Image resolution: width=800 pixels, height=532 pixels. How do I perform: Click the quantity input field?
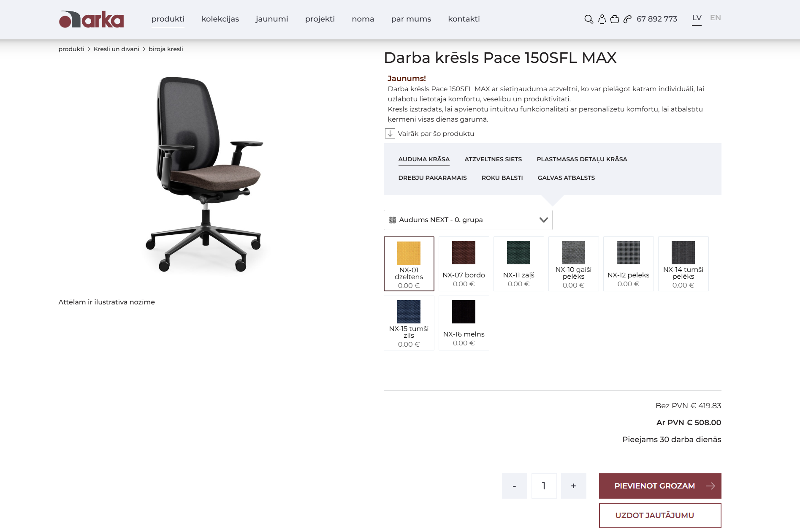click(544, 486)
